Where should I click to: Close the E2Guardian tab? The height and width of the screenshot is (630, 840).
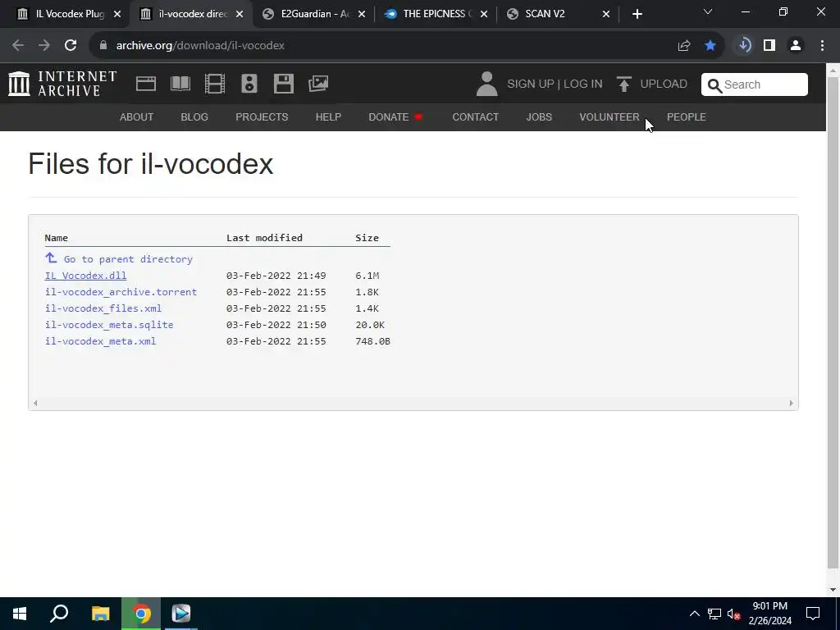[362, 14]
